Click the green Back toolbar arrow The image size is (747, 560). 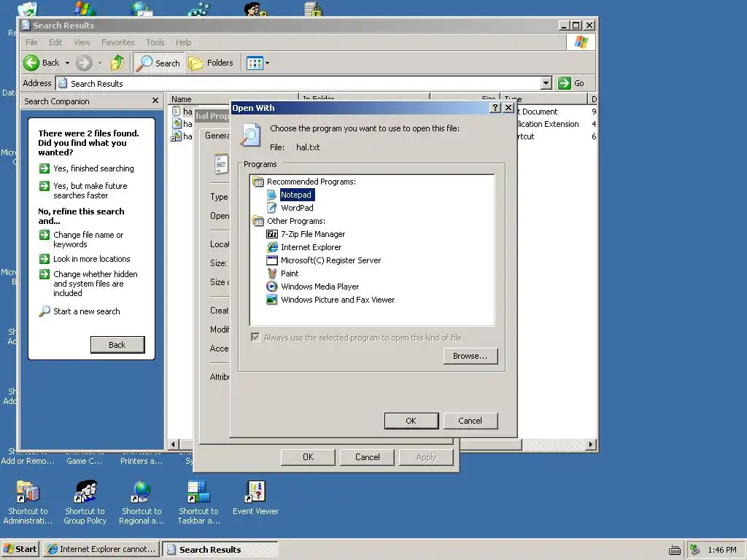point(31,63)
